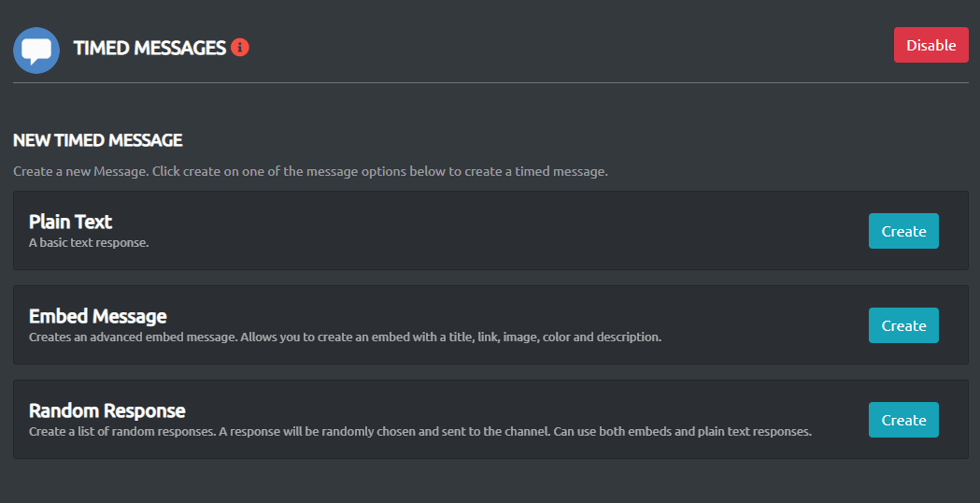Click the random responses list description text
The image size is (980, 503).
tap(420, 432)
